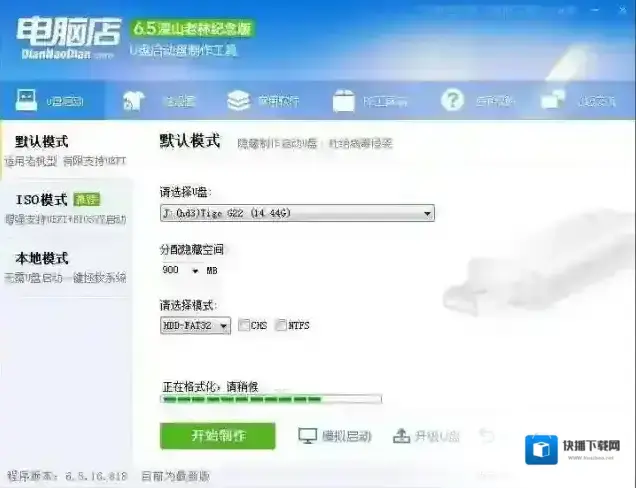The image size is (636, 488).
Task: Click the green 开始制作 button
Action: click(x=218, y=436)
